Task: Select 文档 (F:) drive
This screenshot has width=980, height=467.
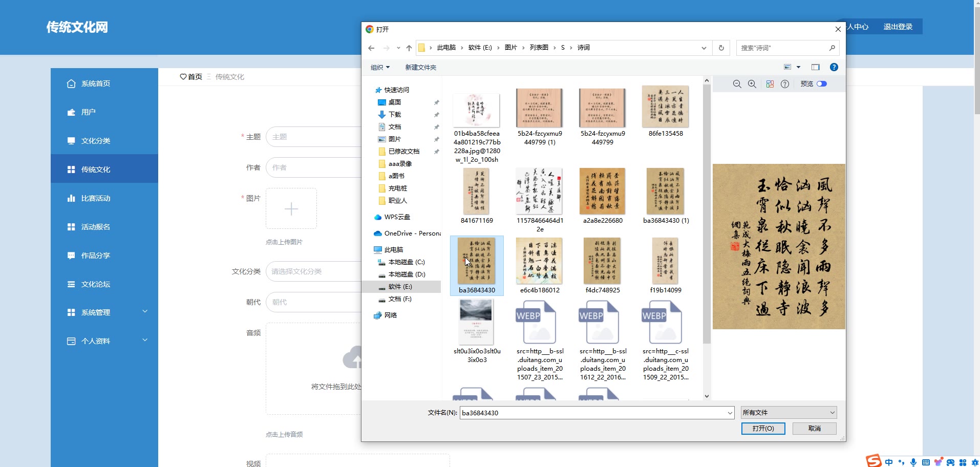Action: 399,299
